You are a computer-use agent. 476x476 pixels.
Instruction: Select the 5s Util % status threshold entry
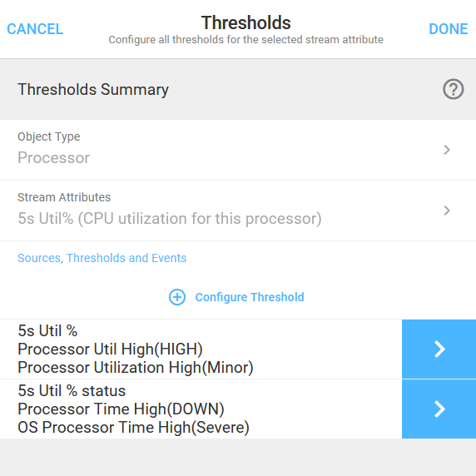[x=201, y=409]
